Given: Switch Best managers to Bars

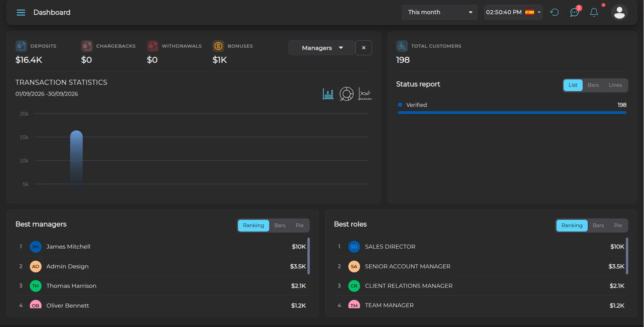Looking at the screenshot, I should click(280, 225).
